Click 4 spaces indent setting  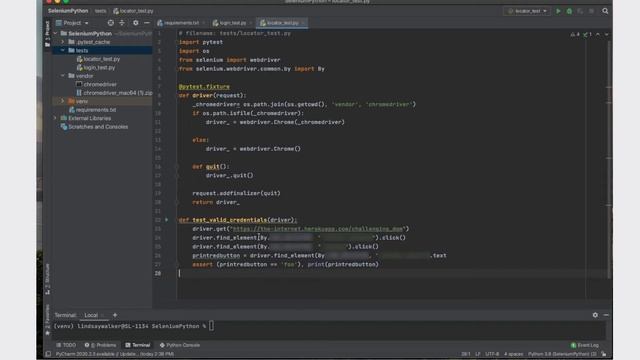(513, 354)
